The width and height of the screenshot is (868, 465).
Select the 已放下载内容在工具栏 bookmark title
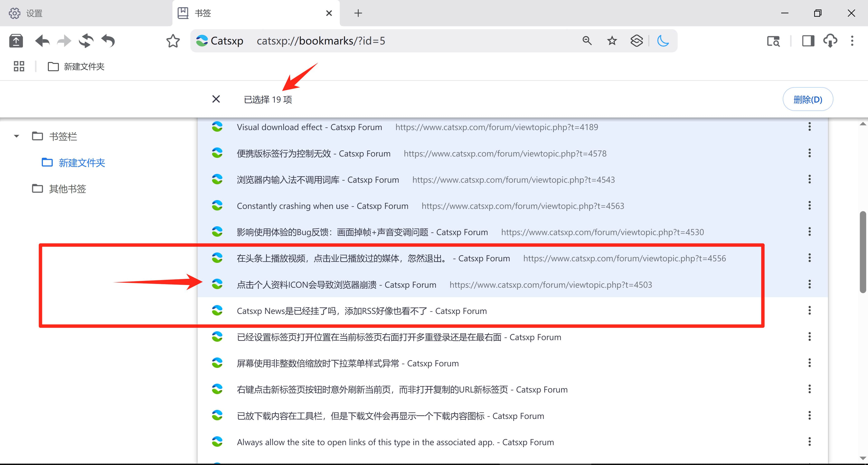(x=391, y=416)
